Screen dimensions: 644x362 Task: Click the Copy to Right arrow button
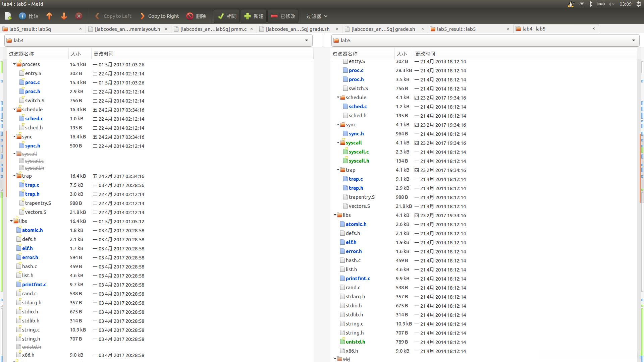[160, 16]
